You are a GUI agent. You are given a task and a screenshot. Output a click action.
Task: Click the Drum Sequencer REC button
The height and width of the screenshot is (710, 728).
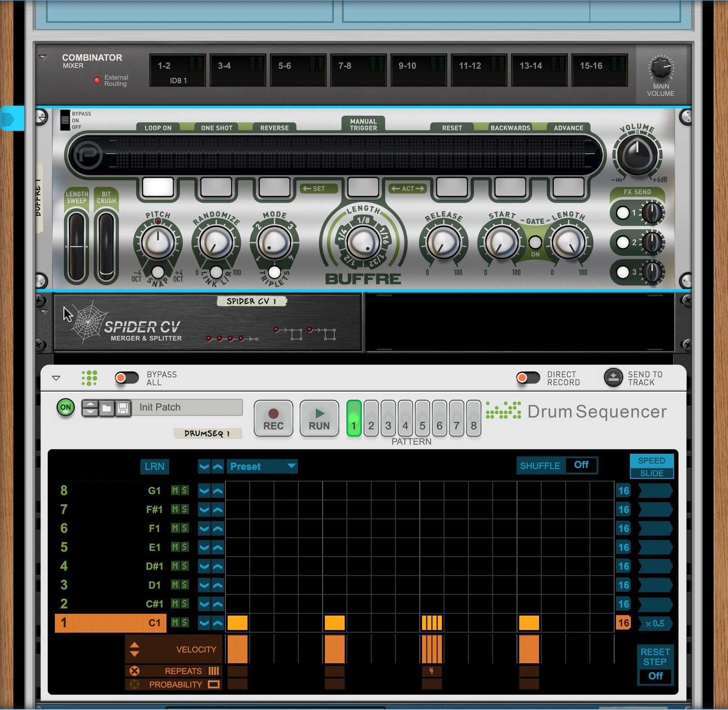[273, 419]
